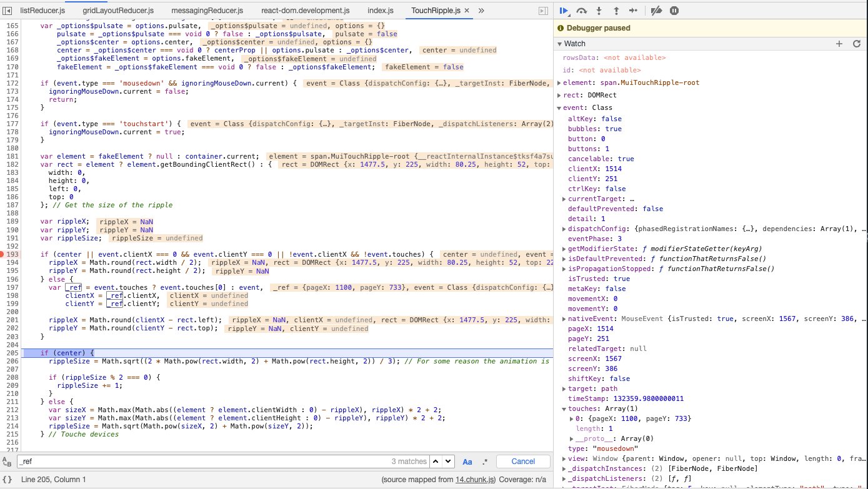Step into next function call
Screen dimensions: 868x489
[x=599, y=11]
